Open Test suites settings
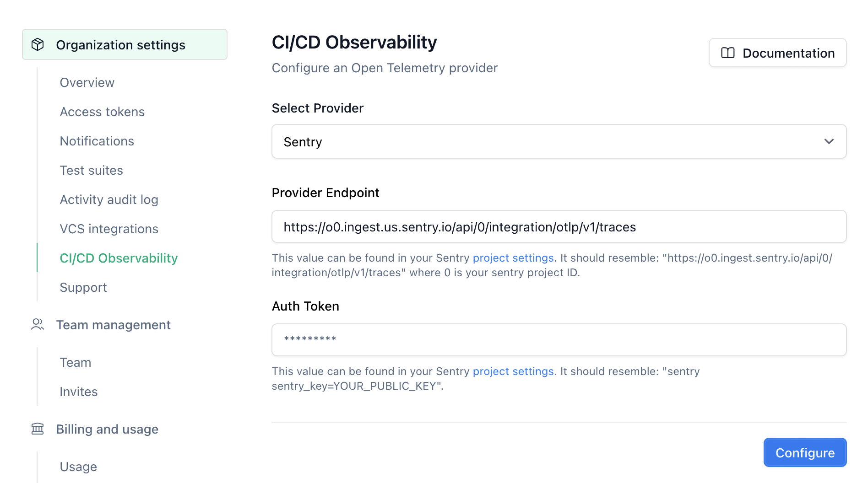This screenshot has width=868, height=483. [x=92, y=171]
